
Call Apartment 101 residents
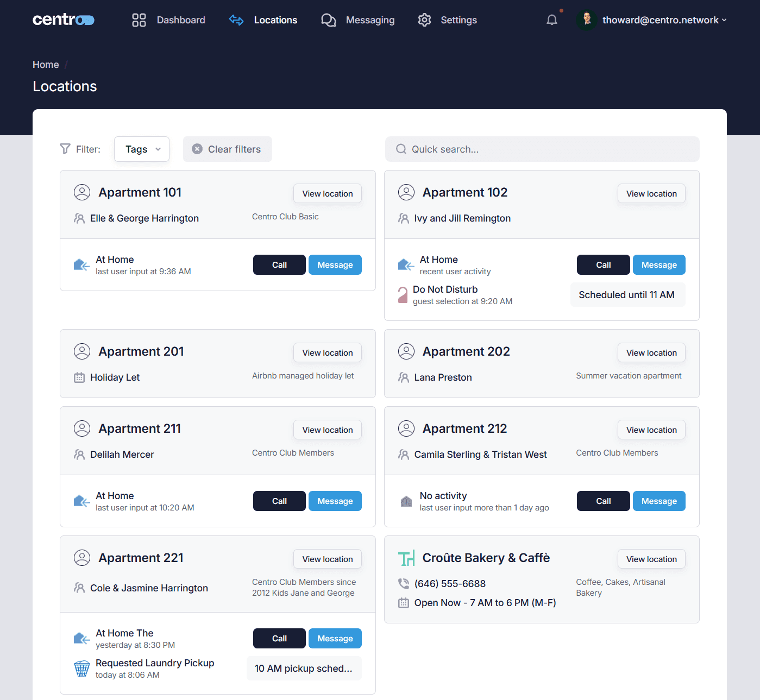click(279, 265)
